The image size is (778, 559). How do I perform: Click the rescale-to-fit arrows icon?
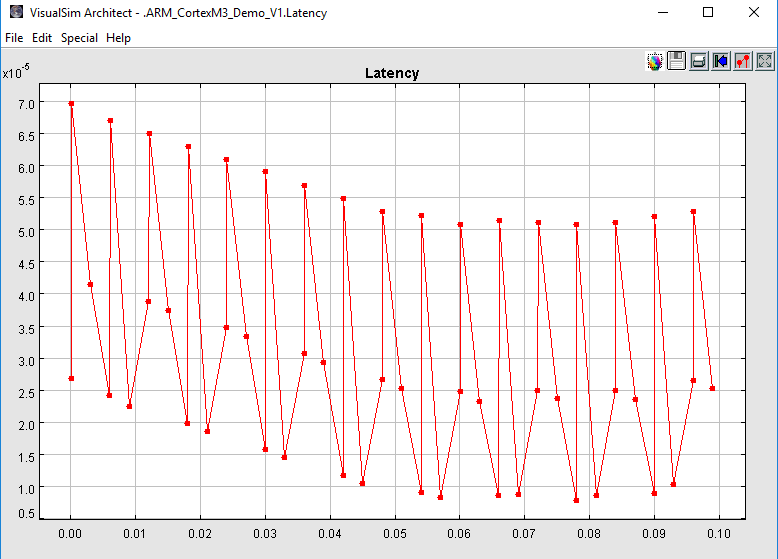765,61
